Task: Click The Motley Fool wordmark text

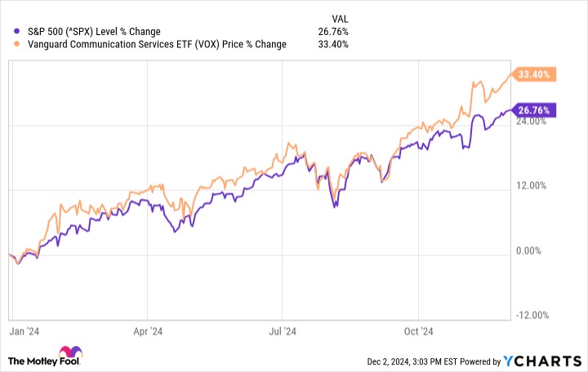Action: [44, 361]
